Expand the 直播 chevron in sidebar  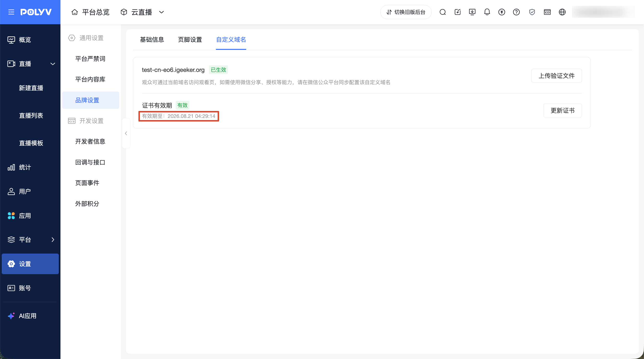pyautogui.click(x=53, y=64)
